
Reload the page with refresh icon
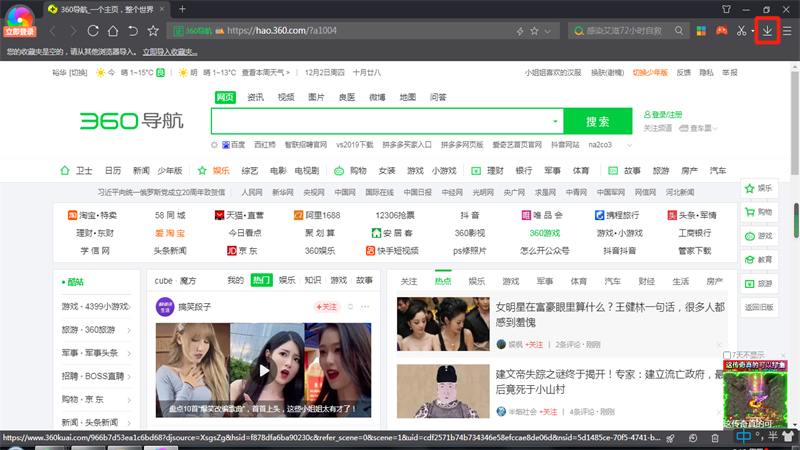93,31
